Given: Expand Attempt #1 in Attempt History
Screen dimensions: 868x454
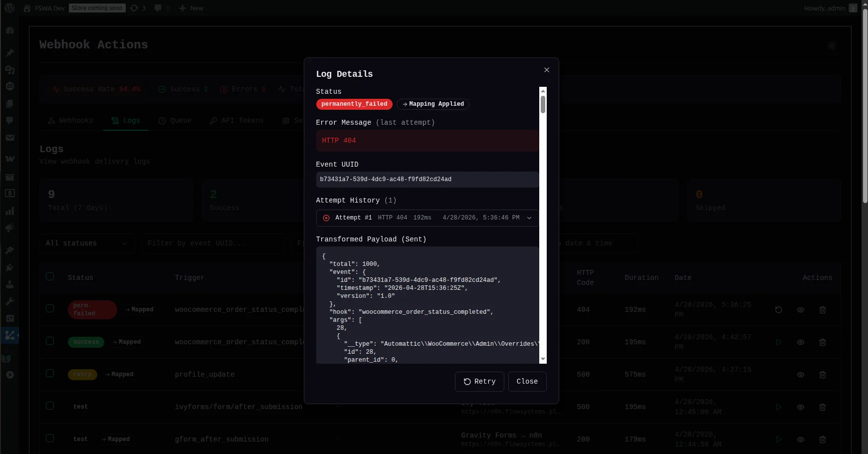Looking at the screenshot, I should pos(428,218).
